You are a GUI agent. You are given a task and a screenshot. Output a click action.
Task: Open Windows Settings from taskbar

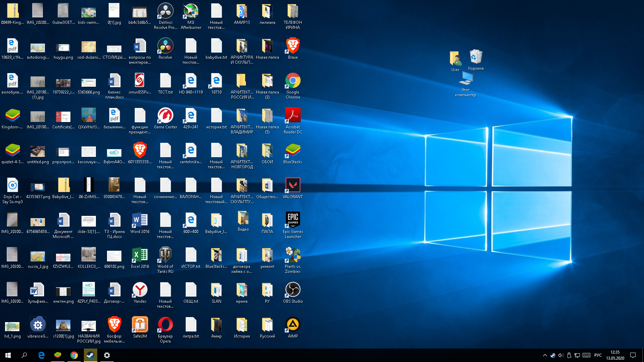pos(107,355)
